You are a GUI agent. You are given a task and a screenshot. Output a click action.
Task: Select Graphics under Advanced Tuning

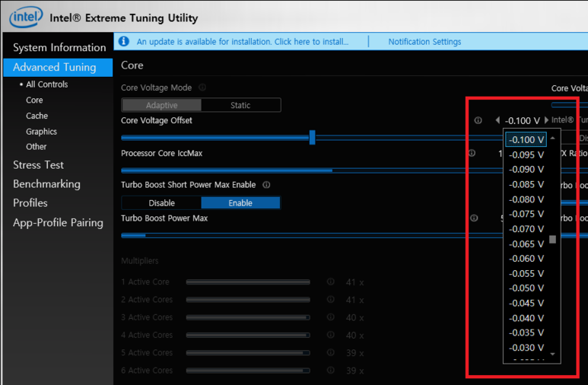coord(41,132)
